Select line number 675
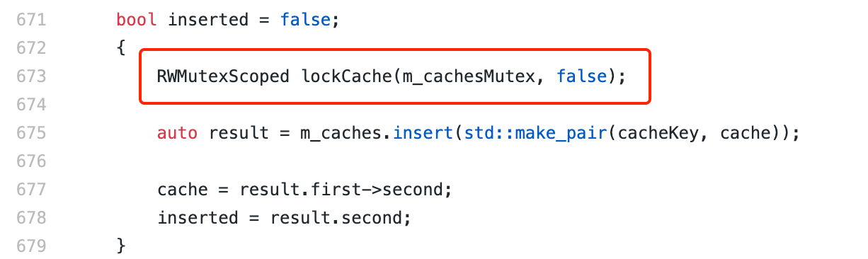The width and height of the screenshot is (868, 259). pyautogui.click(x=30, y=133)
